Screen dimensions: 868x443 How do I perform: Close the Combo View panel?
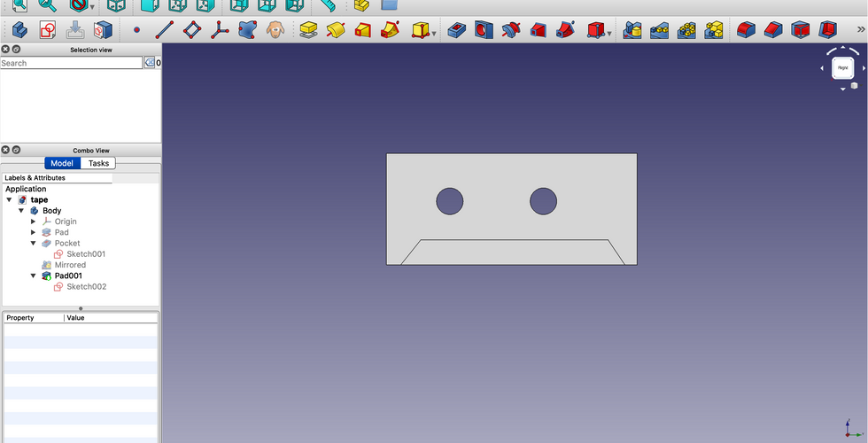pos(5,150)
